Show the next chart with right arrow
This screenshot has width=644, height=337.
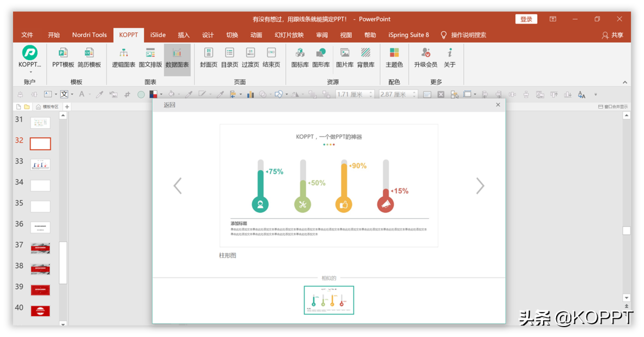click(480, 185)
